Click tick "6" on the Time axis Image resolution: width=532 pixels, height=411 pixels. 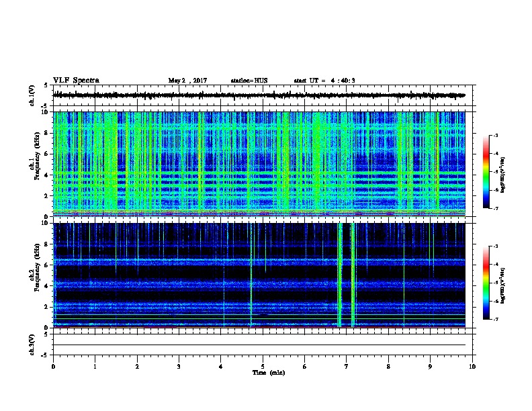305,367
